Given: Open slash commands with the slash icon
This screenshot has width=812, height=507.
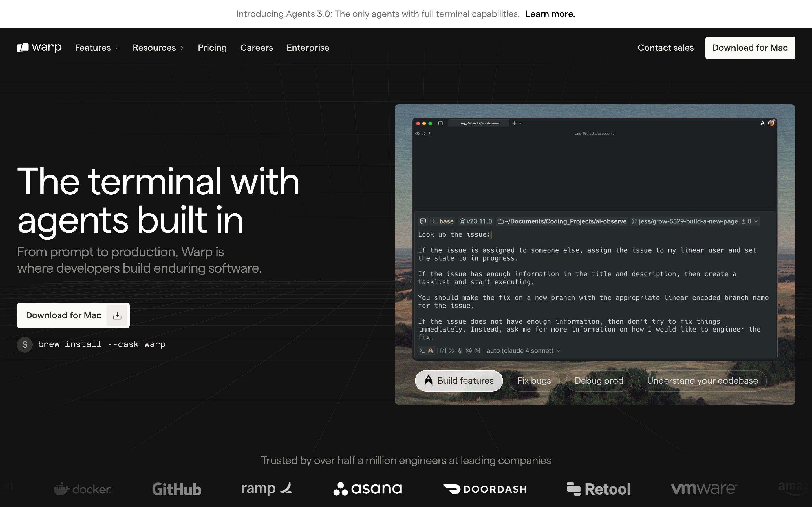Looking at the screenshot, I should (443, 351).
